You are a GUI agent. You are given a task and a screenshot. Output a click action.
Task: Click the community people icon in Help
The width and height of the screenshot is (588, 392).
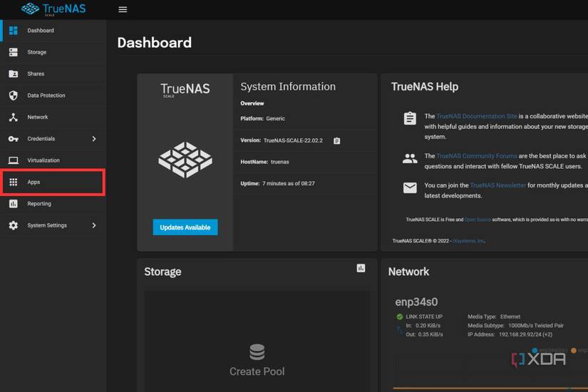click(410, 159)
